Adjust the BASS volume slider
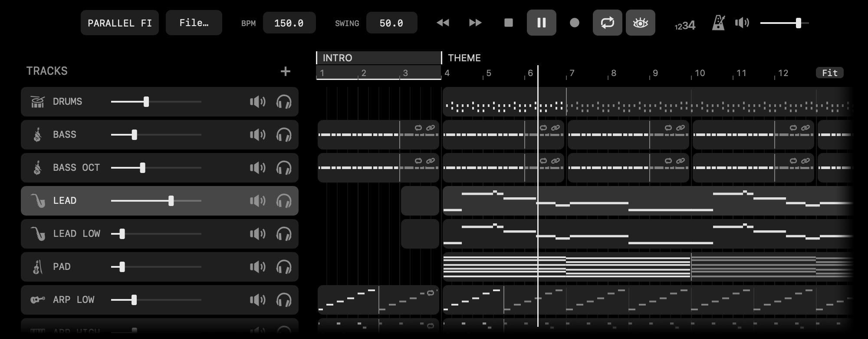 [x=156, y=135]
